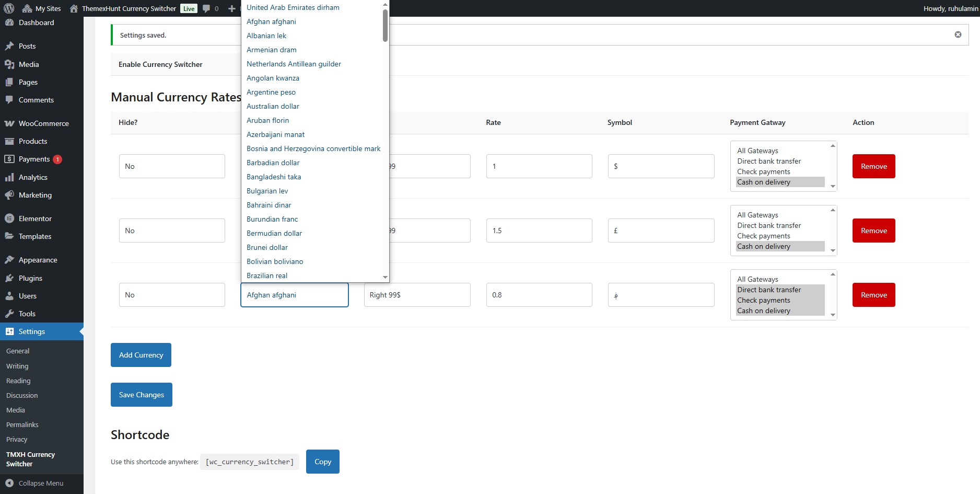Screen dimensions: 980x494
Task: Click Live status badge in admin bar
Action: point(189,8)
